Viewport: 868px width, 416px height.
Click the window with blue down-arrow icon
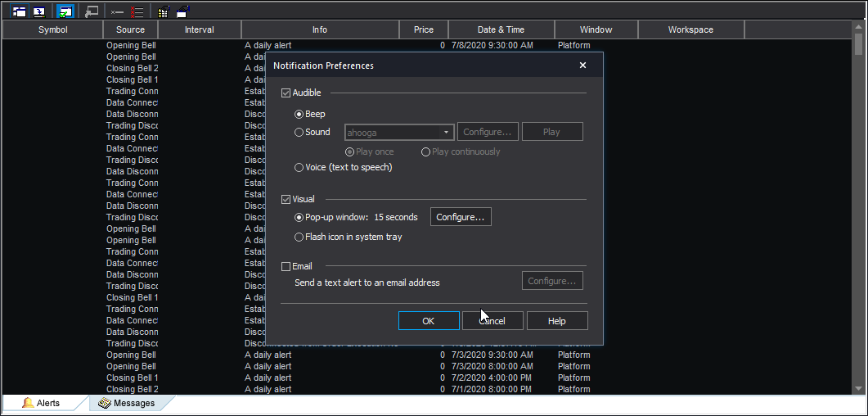[39, 11]
